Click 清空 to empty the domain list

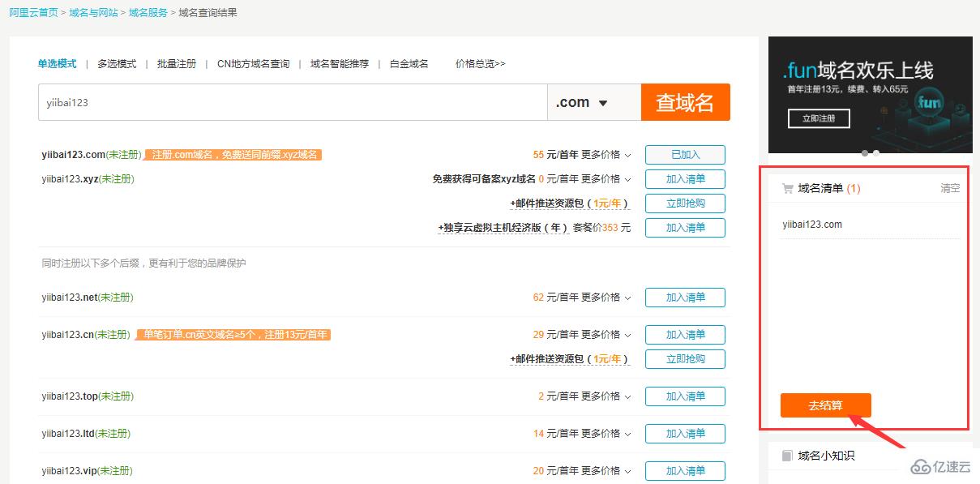pos(949,187)
